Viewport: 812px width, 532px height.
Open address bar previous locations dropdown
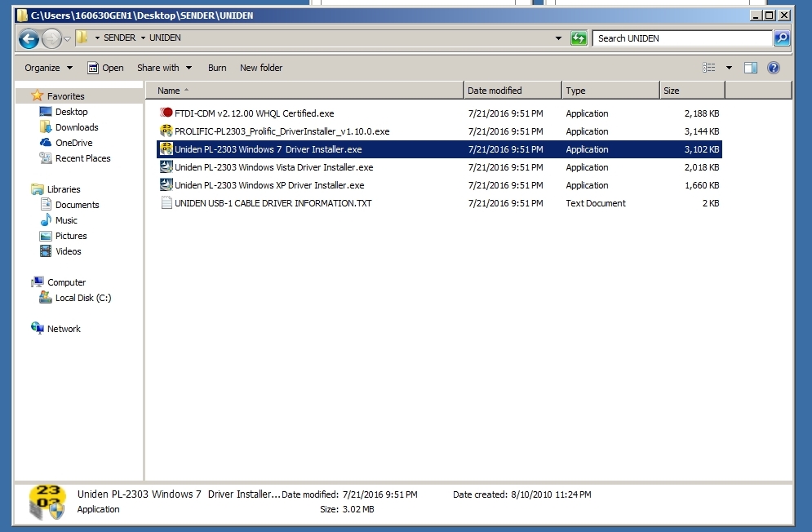[558, 38]
